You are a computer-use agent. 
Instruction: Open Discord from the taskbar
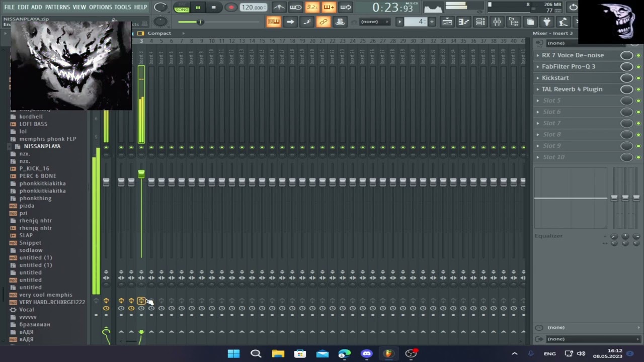coord(366,353)
